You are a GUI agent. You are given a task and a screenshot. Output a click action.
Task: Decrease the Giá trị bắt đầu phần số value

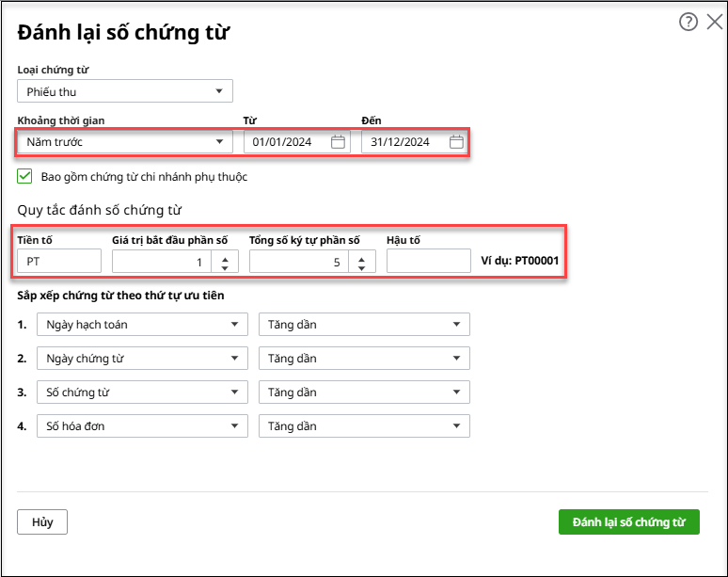point(225,267)
